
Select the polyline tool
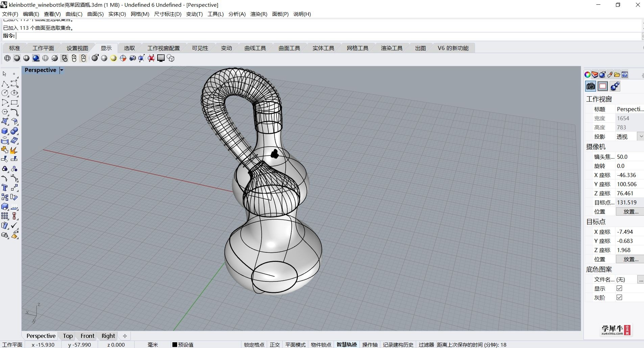pos(5,83)
